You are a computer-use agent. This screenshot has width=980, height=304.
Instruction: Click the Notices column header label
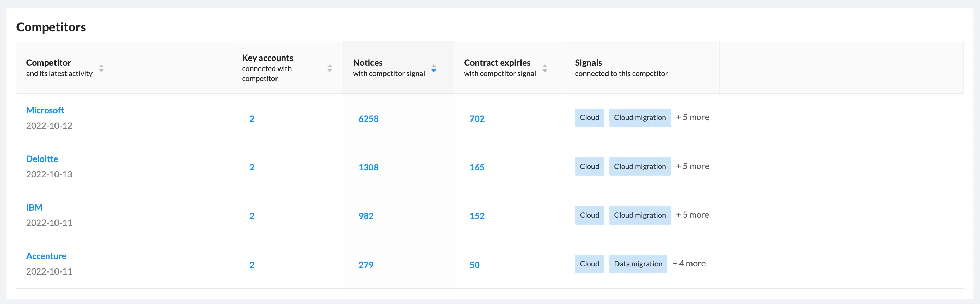coord(367,63)
